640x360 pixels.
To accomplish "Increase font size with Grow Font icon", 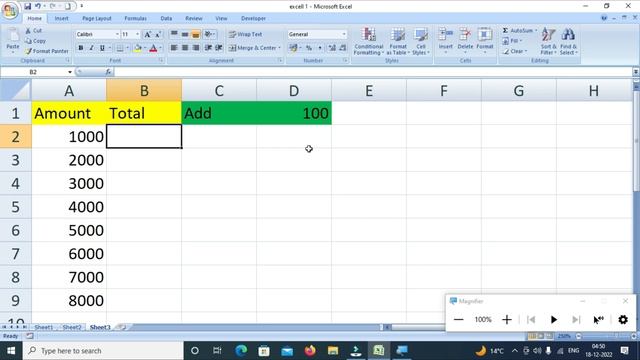I will 147,35.
